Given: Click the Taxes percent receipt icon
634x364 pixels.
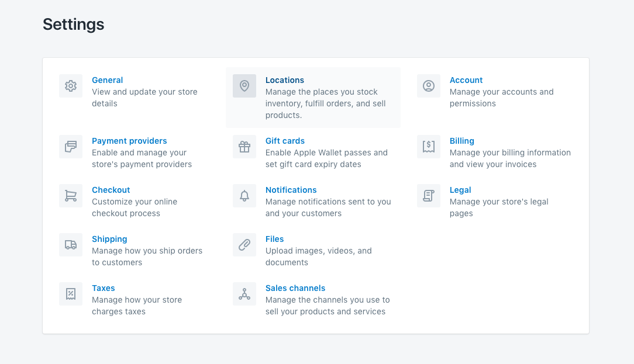Looking at the screenshot, I should tap(71, 294).
